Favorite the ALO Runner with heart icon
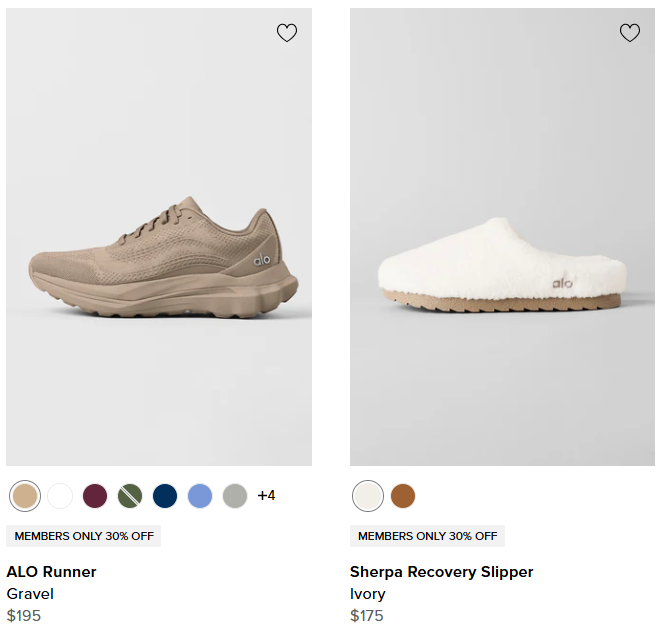Screen dimensions: 664x634 (287, 33)
